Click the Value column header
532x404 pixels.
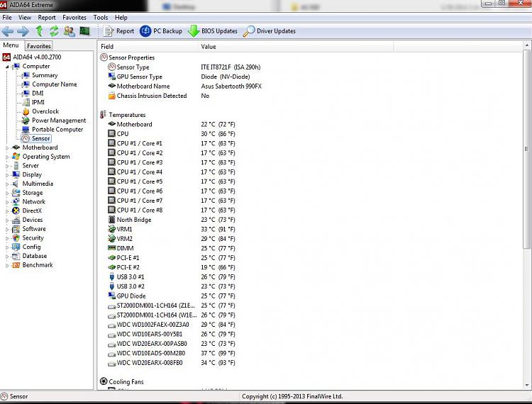point(295,47)
